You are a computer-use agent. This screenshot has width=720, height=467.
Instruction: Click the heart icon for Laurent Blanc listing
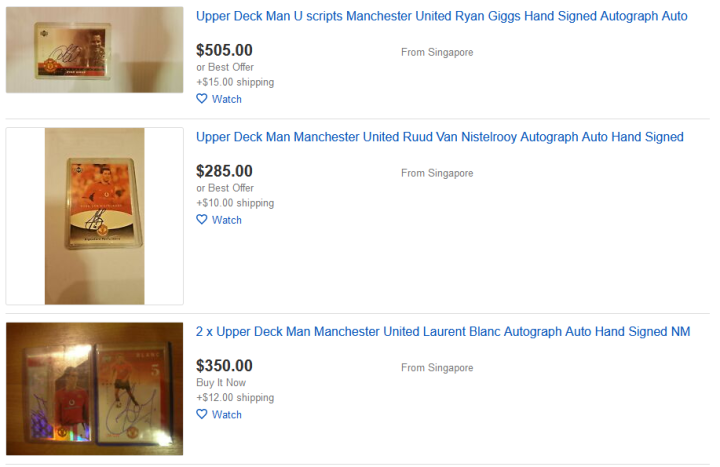pyautogui.click(x=201, y=414)
